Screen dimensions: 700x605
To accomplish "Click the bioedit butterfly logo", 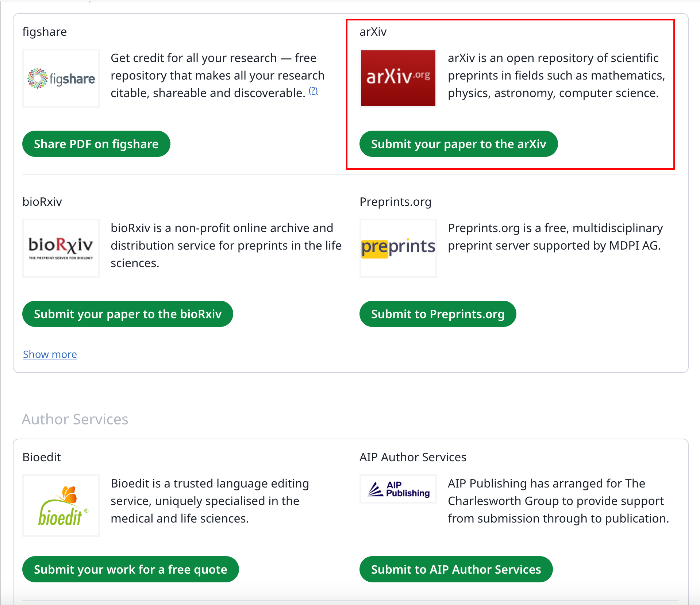I will (61, 505).
